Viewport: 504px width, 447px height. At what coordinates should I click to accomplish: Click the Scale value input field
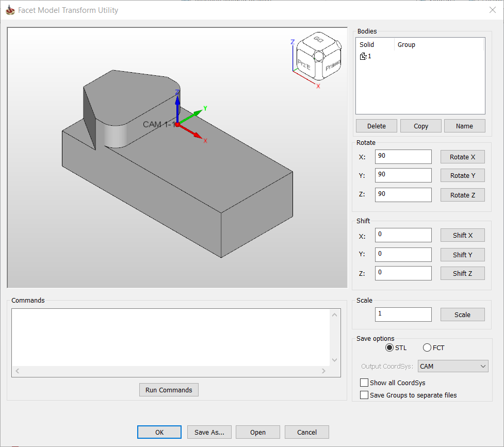tap(403, 314)
